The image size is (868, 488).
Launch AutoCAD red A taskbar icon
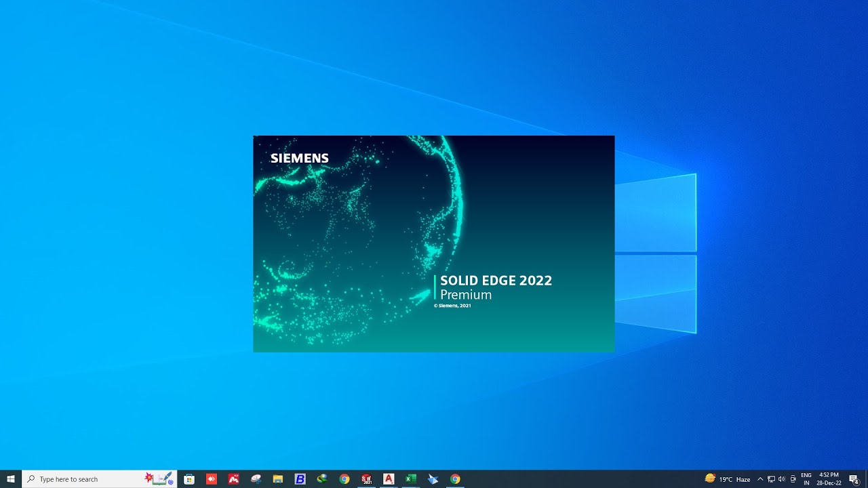(389, 479)
